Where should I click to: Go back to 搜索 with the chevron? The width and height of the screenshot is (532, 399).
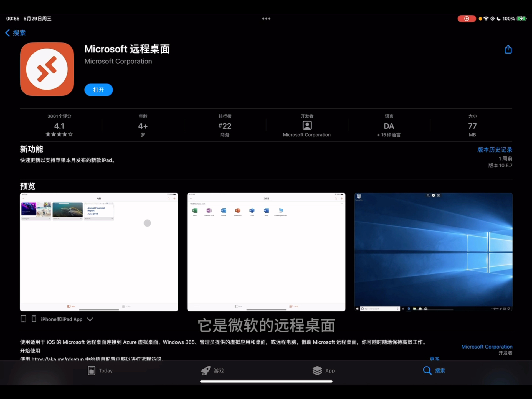[16, 33]
